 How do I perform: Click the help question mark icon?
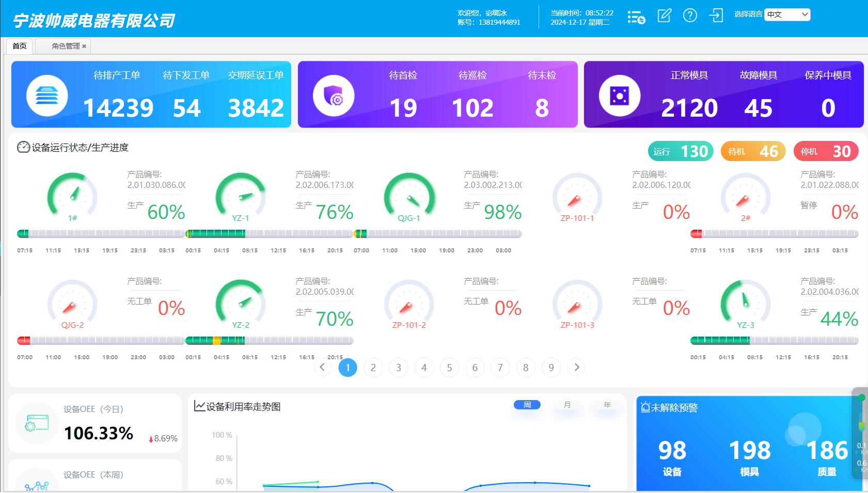coord(690,15)
